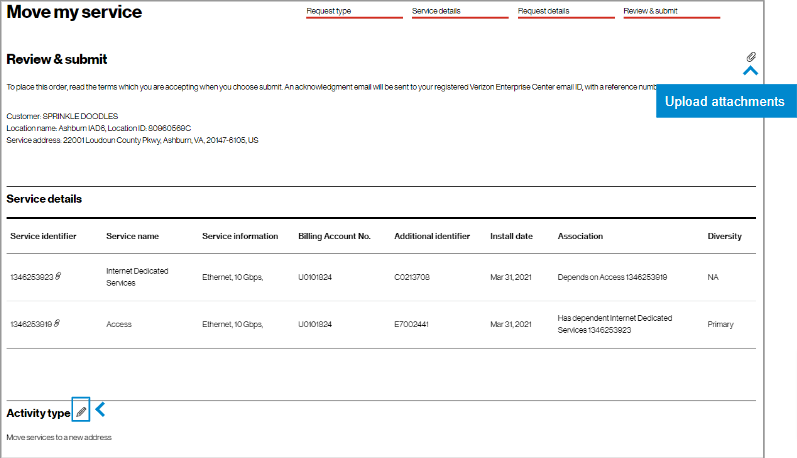Click the NA diversity value
The height and width of the screenshot is (458, 797).
coord(713,277)
